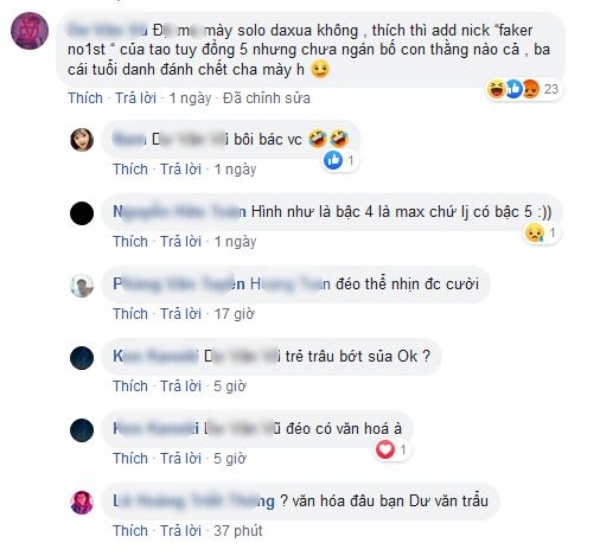The image size is (600, 551).
Task: Click Thích under 'bôi bác vc' comment
Action: click(x=130, y=169)
